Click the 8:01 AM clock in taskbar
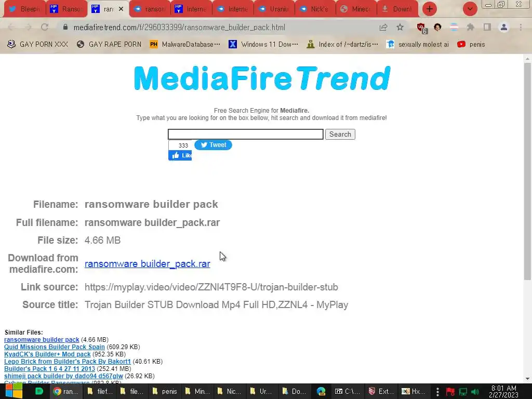This screenshot has width=532, height=399. coord(504,391)
